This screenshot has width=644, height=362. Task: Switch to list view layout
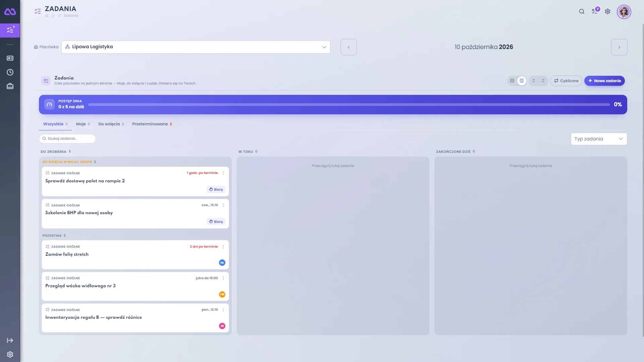tap(512, 81)
